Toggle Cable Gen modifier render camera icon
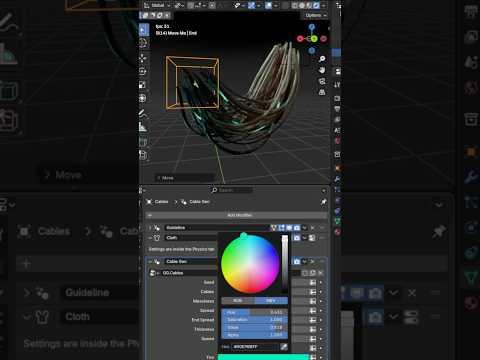 click(297, 262)
